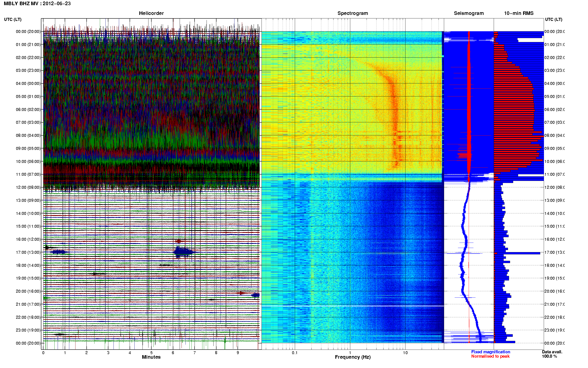Click Helicorder time label 17:00 (13:00)
588x368 pixels.
tap(28, 252)
